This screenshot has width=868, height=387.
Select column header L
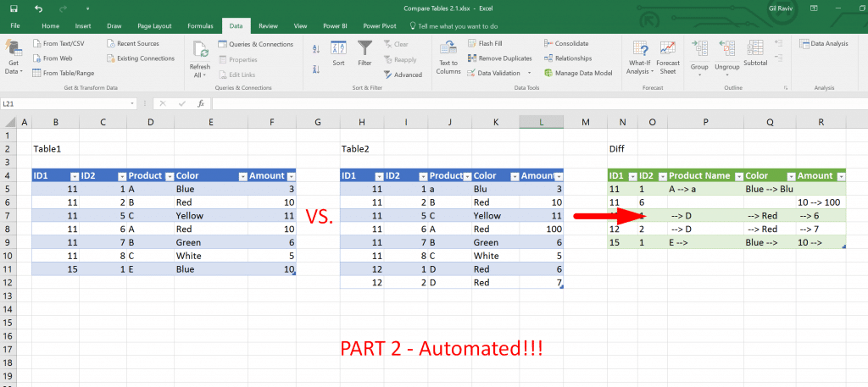click(x=542, y=122)
